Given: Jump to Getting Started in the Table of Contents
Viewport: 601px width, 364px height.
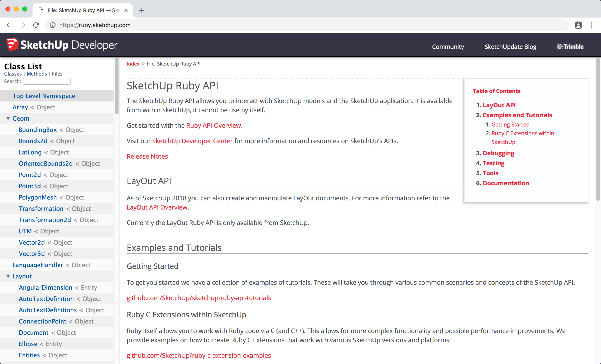Looking at the screenshot, I should (510, 124).
